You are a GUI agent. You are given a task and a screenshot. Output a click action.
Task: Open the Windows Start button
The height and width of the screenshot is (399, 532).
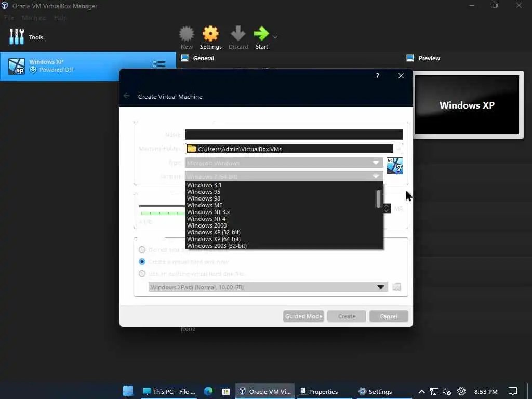coord(128,391)
